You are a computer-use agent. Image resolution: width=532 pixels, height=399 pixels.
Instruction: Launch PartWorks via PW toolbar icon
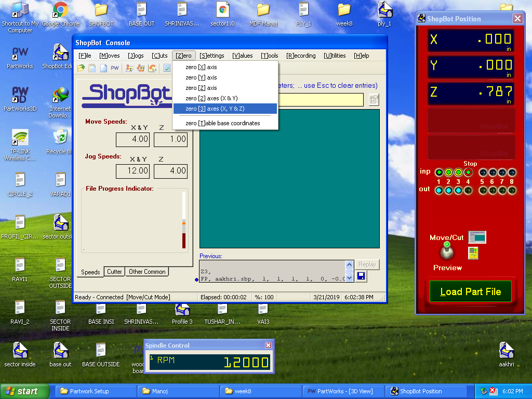115,68
